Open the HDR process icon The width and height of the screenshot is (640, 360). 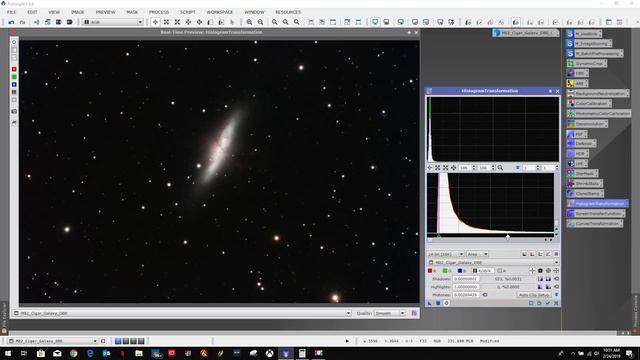(x=578, y=153)
